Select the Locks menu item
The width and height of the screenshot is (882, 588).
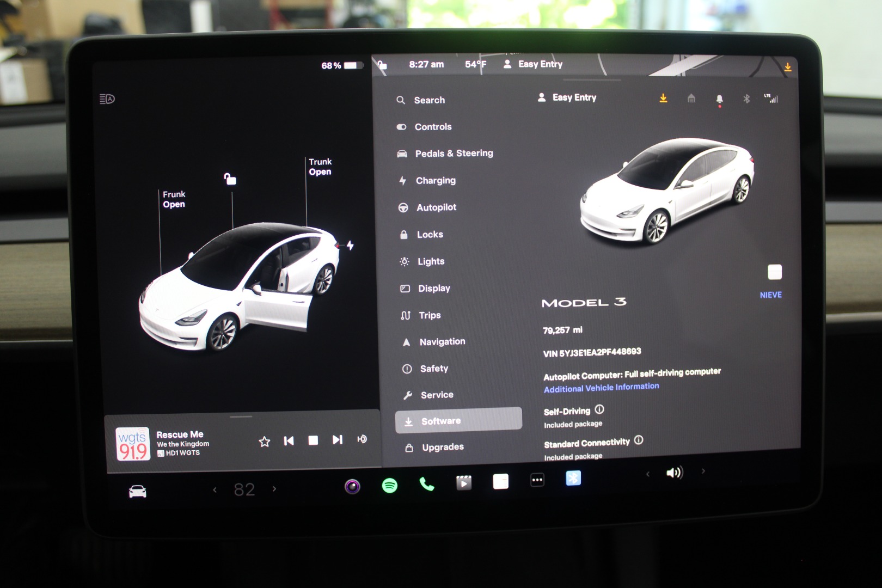[421, 235]
